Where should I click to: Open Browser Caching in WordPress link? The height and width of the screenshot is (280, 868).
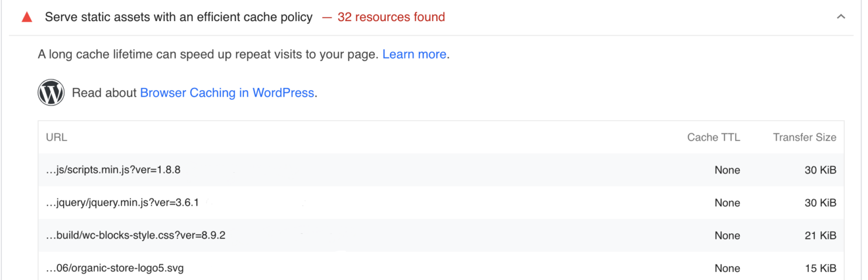227,93
